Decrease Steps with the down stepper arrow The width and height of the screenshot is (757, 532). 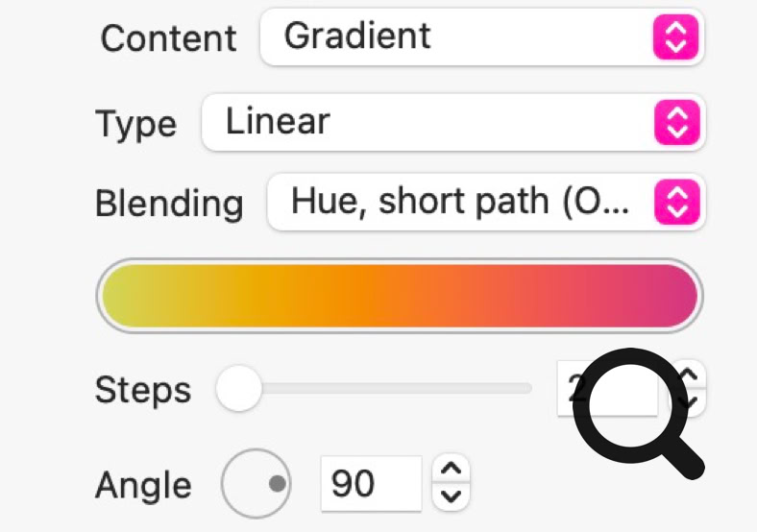[x=689, y=401]
